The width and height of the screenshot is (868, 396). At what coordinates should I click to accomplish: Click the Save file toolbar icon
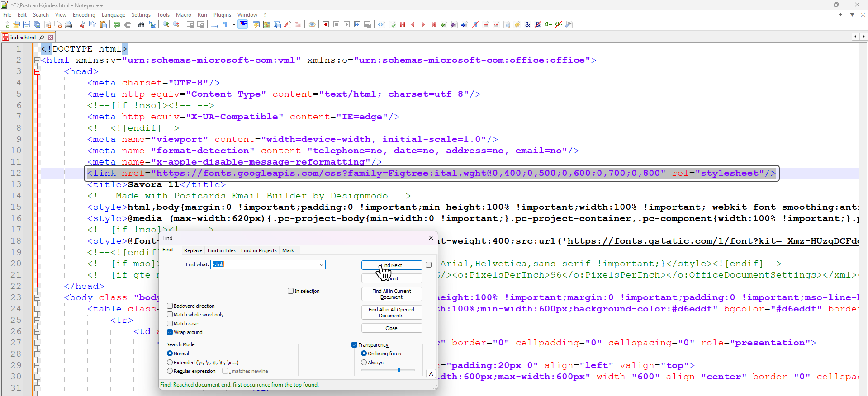pyautogui.click(x=27, y=24)
